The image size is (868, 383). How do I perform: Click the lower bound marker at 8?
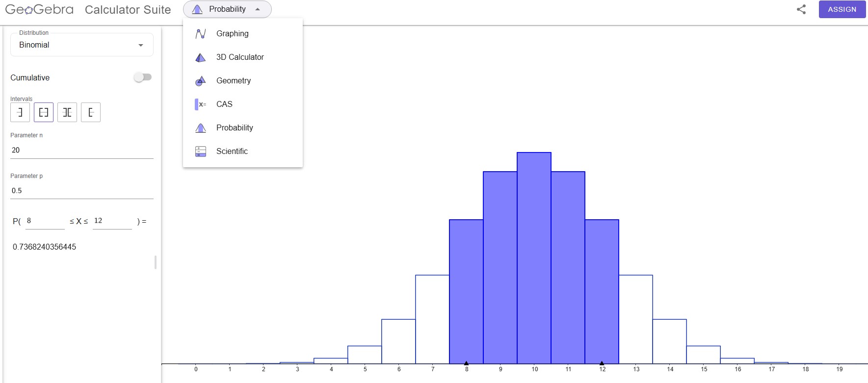(466, 363)
